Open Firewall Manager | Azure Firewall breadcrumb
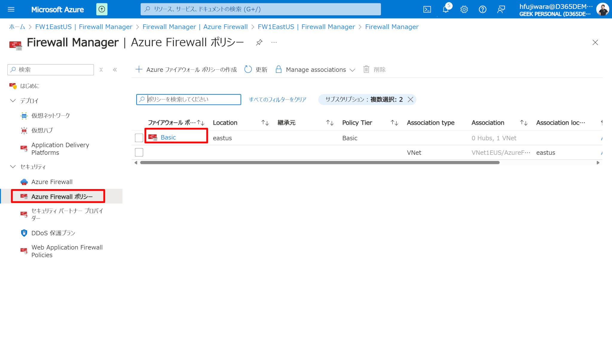Screen dimensions: 612x364 click(195, 27)
